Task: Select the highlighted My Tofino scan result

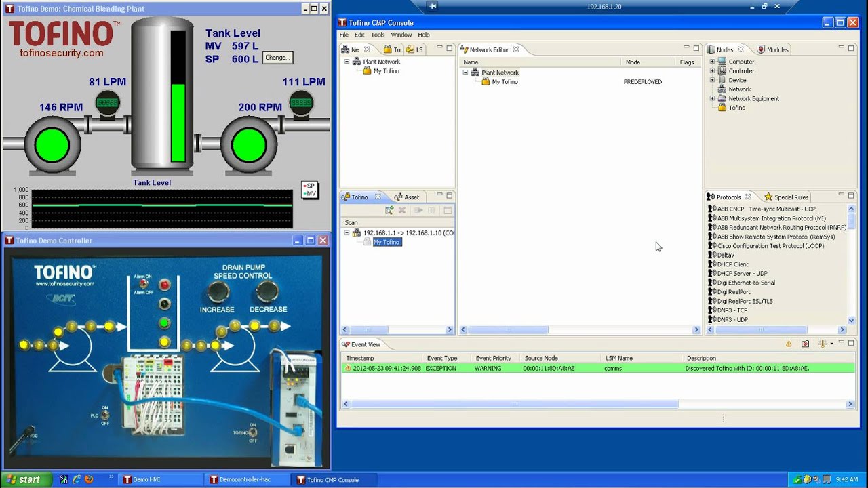Action: coord(387,242)
